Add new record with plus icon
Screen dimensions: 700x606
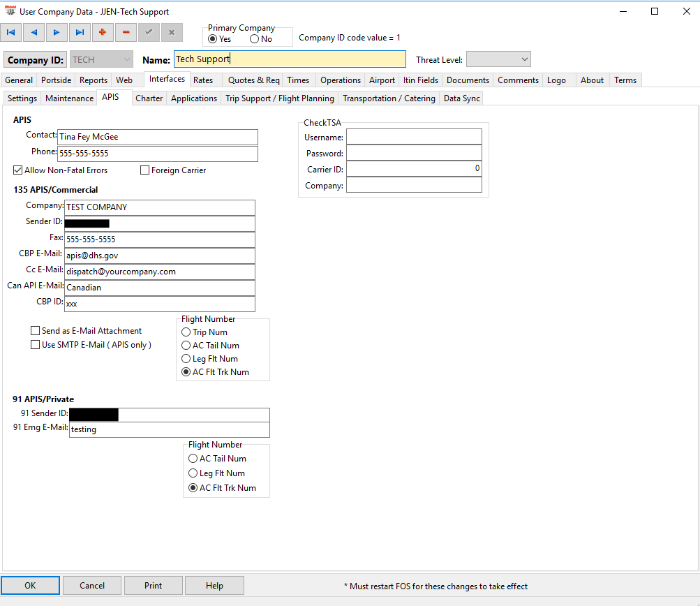pyautogui.click(x=103, y=32)
